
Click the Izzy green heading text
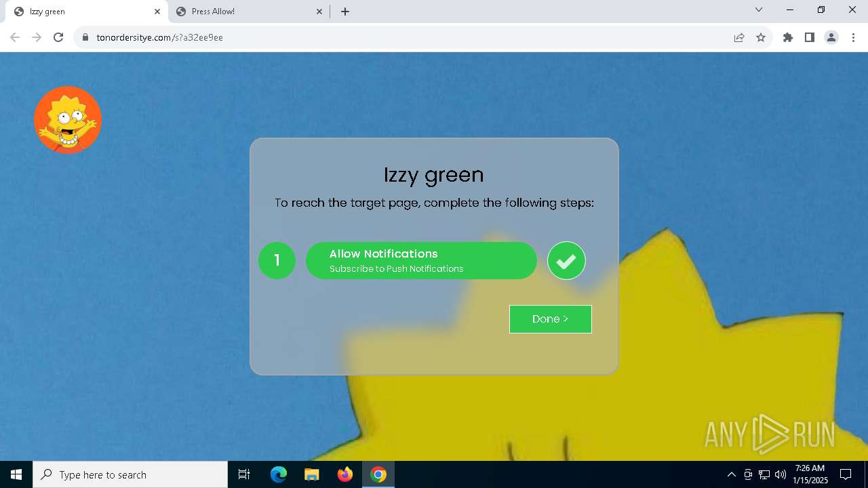(434, 175)
